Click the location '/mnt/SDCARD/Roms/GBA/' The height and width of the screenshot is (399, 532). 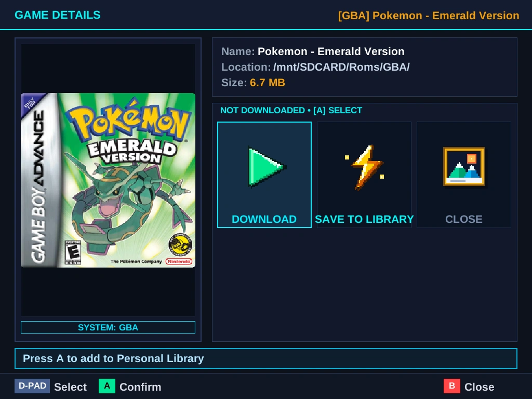(341, 67)
